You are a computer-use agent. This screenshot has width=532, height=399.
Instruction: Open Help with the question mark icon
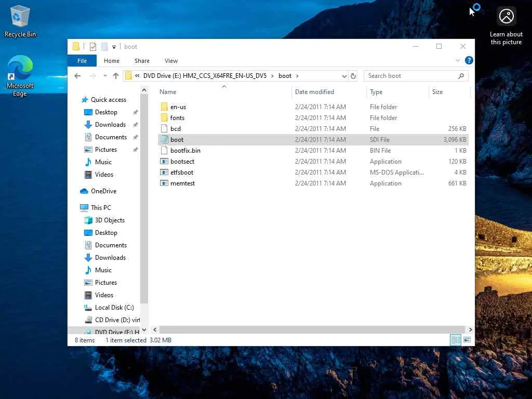(x=469, y=60)
